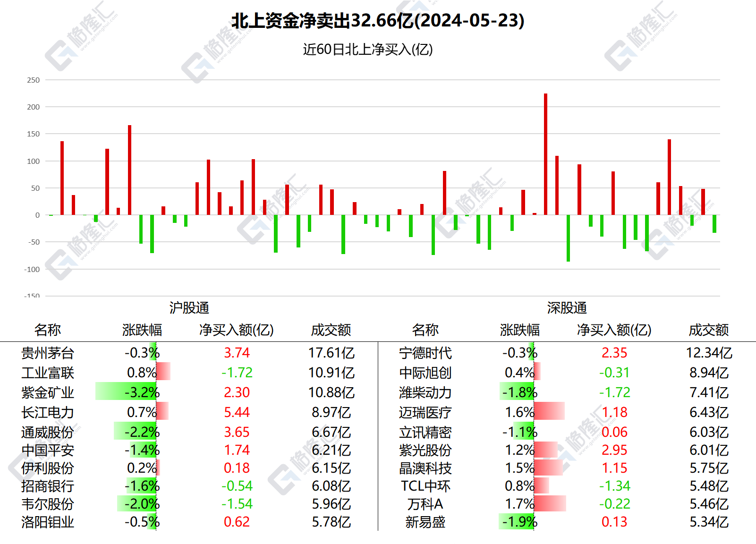
Task: Click the tallest red bar near 225
Action: tap(546, 154)
